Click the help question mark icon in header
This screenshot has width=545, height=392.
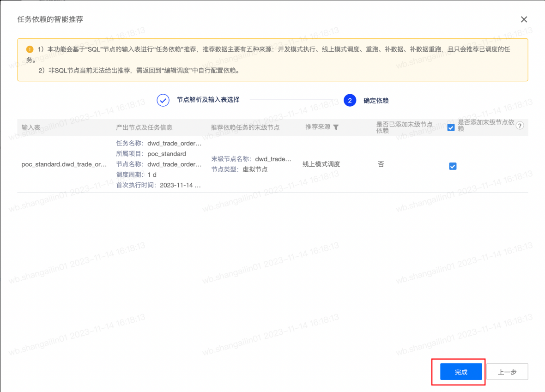click(x=520, y=126)
